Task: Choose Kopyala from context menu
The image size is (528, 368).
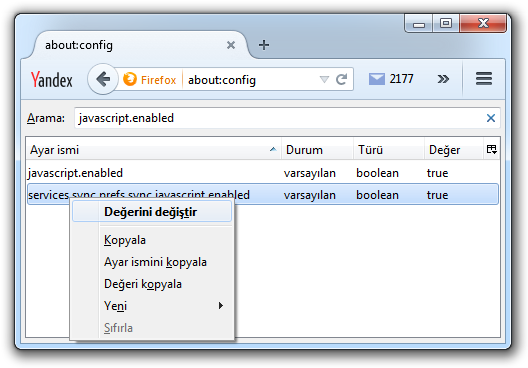Action: 152,240
